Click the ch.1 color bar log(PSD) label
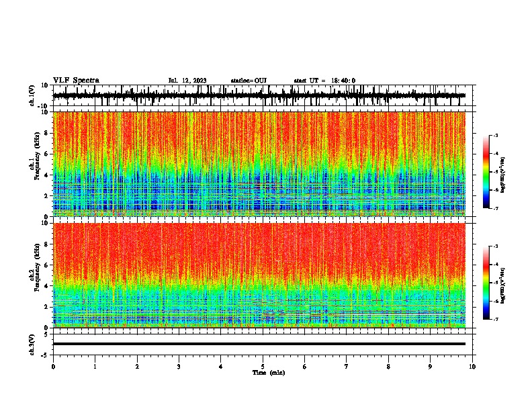 [x=502, y=175]
